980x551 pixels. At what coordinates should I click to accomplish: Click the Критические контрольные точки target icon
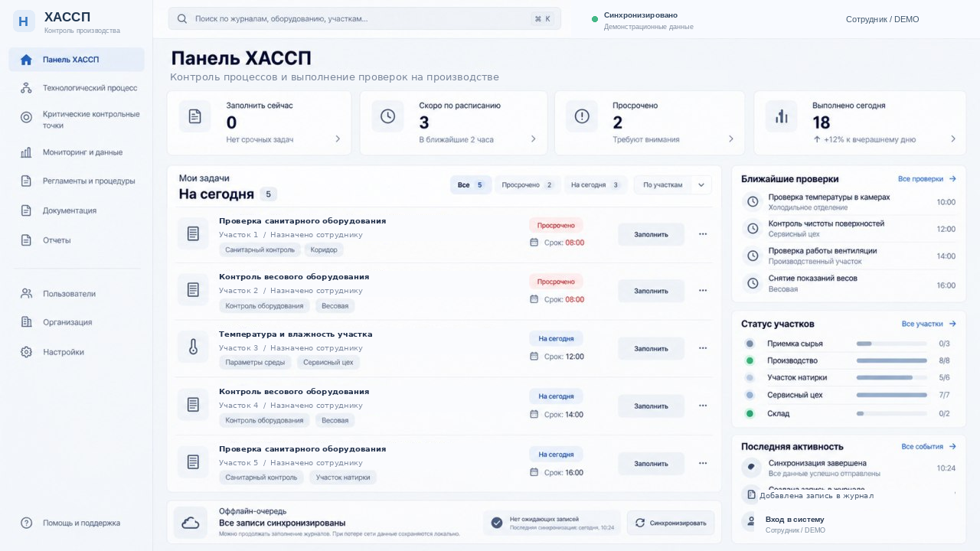click(26, 117)
